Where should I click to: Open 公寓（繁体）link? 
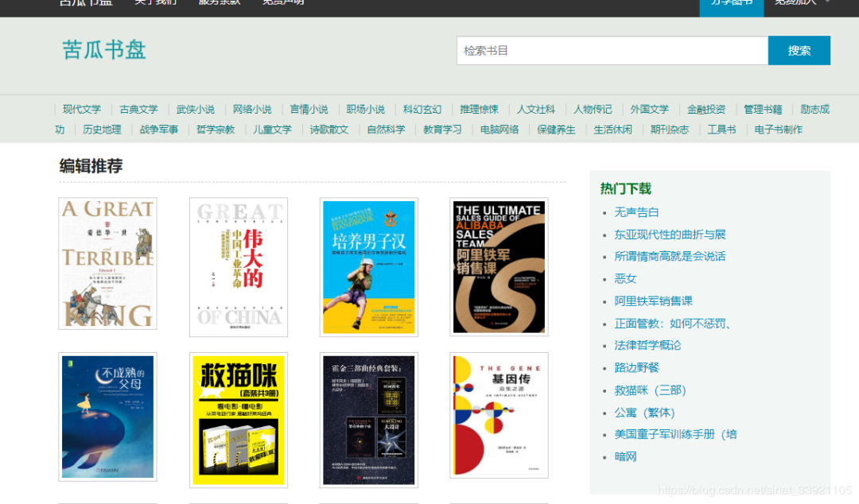tap(645, 413)
